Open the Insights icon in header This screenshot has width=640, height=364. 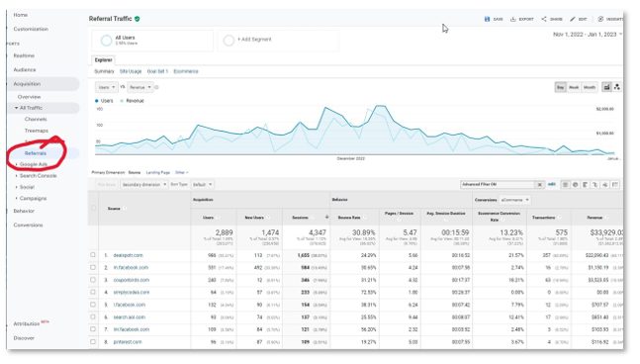[x=600, y=19]
